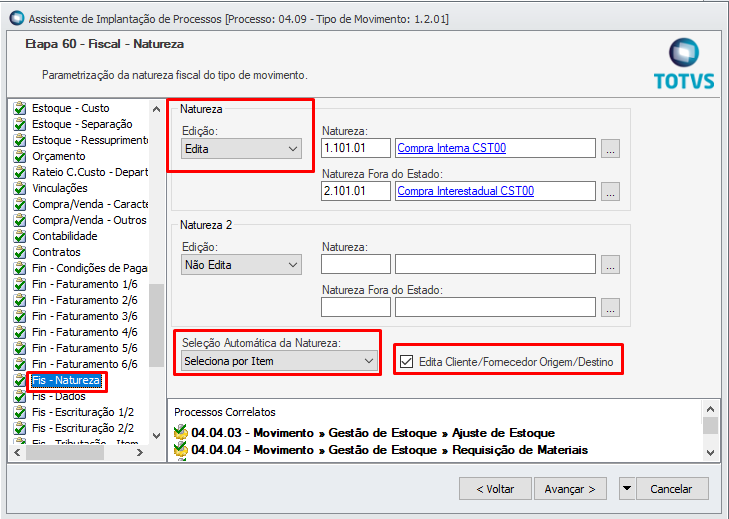Click empty Natureza 2 description field
Screen dimensions: 729x519
point(495,264)
